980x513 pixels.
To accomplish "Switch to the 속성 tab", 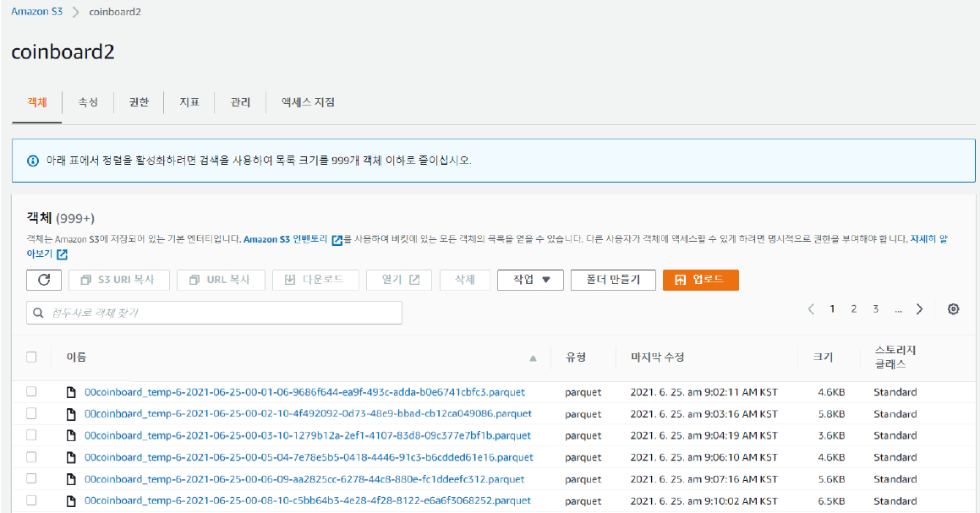I will [88, 102].
